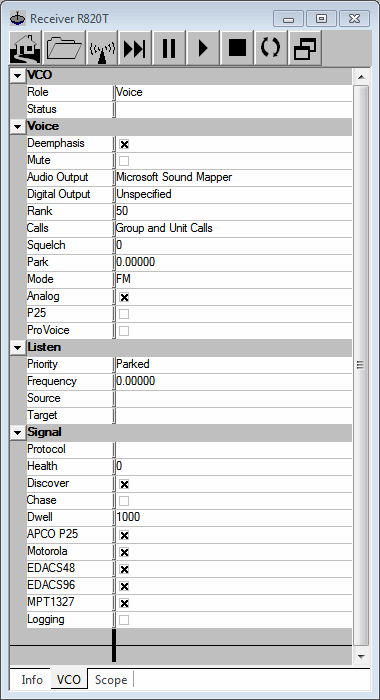380x700 pixels.
Task: Enable the ProVoice checkbox
Action: [124, 331]
